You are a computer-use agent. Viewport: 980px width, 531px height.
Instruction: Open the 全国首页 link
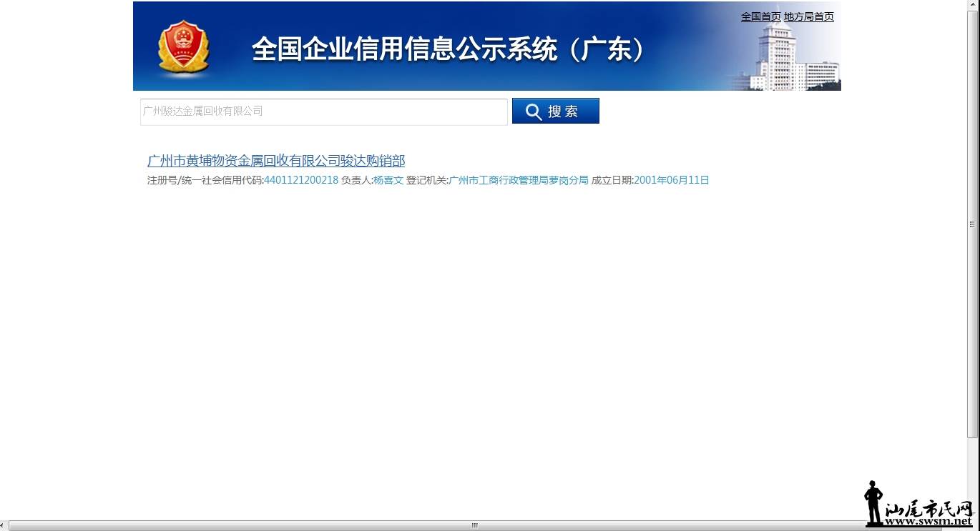[760, 16]
